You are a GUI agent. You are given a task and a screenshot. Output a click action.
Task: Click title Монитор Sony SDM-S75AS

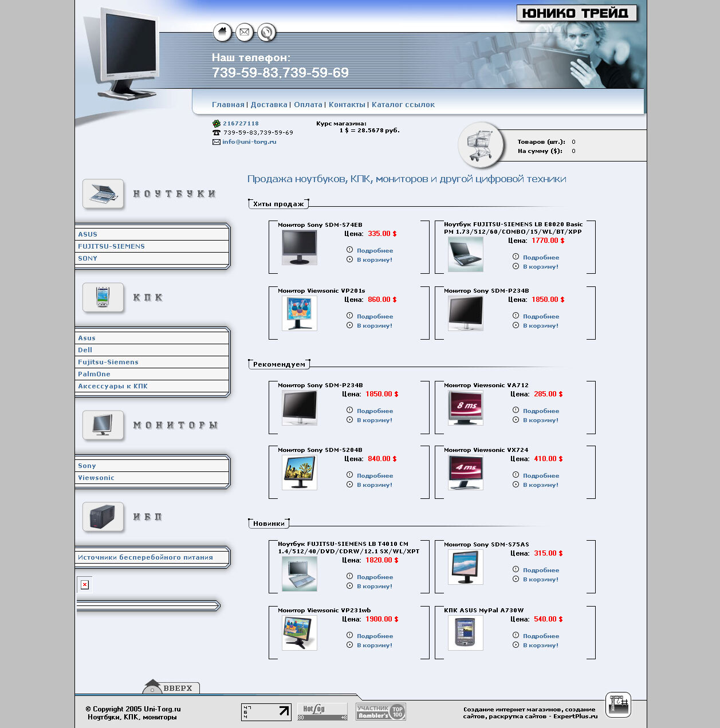pyautogui.click(x=486, y=545)
